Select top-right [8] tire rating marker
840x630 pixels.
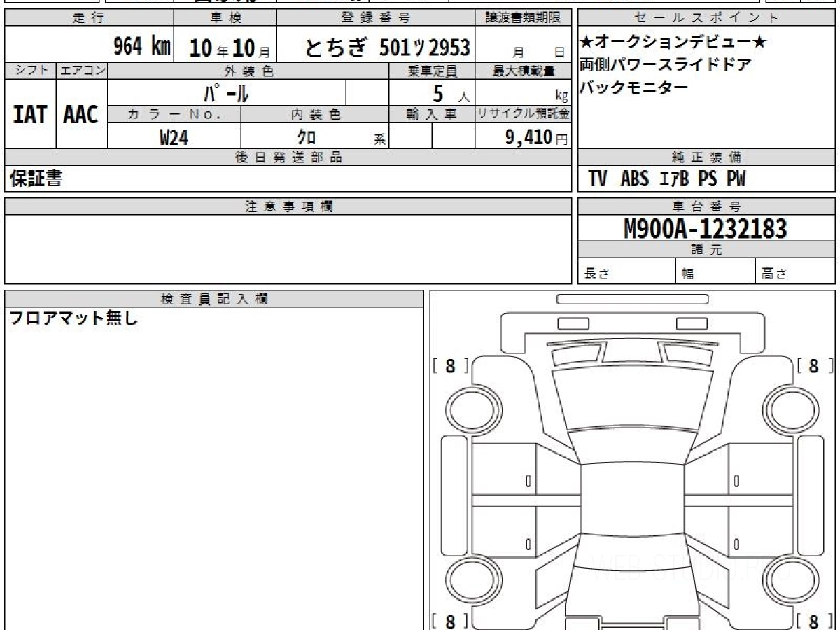(813, 365)
